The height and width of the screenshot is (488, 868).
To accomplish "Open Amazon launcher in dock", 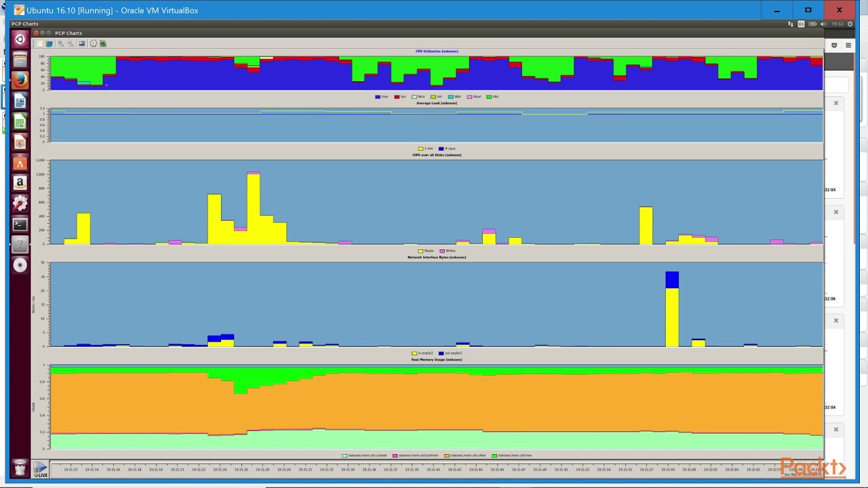I will [20, 183].
